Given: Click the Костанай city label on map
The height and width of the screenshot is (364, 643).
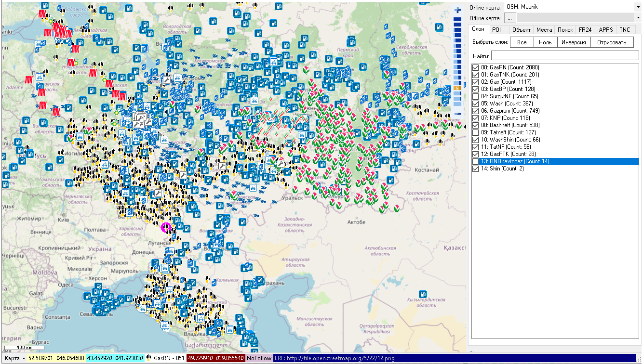Looking at the screenshot, I should [x=428, y=170].
